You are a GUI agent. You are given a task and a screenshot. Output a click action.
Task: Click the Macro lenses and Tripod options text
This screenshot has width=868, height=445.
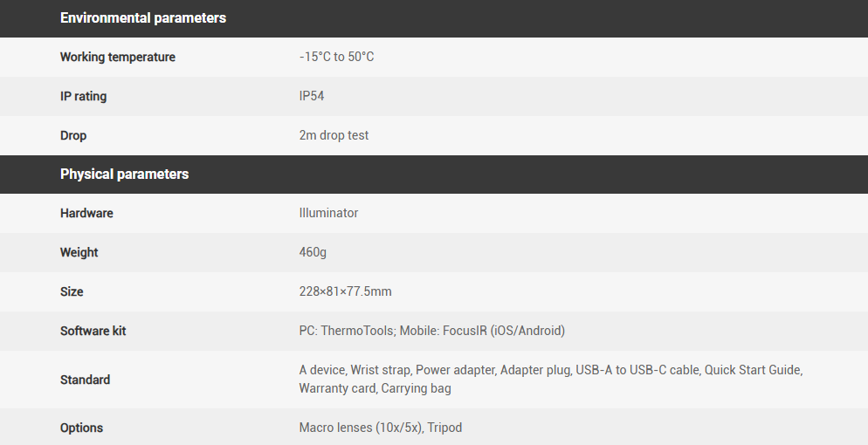[x=380, y=428]
